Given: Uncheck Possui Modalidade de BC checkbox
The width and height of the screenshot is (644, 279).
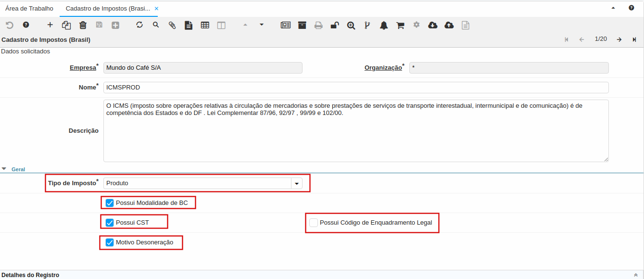Looking at the screenshot, I should point(110,203).
